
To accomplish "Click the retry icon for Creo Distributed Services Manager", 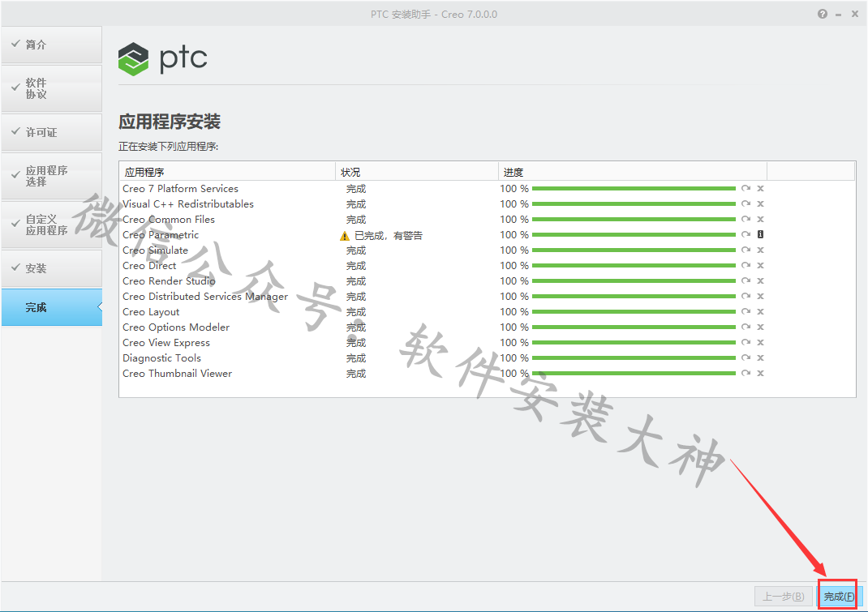I will pos(746,297).
